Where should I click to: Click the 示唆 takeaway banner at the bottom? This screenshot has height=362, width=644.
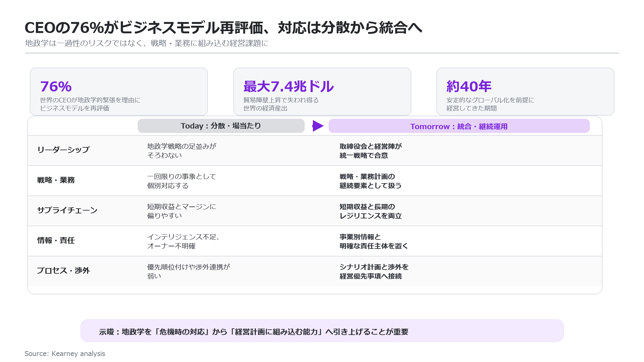pos(322,331)
